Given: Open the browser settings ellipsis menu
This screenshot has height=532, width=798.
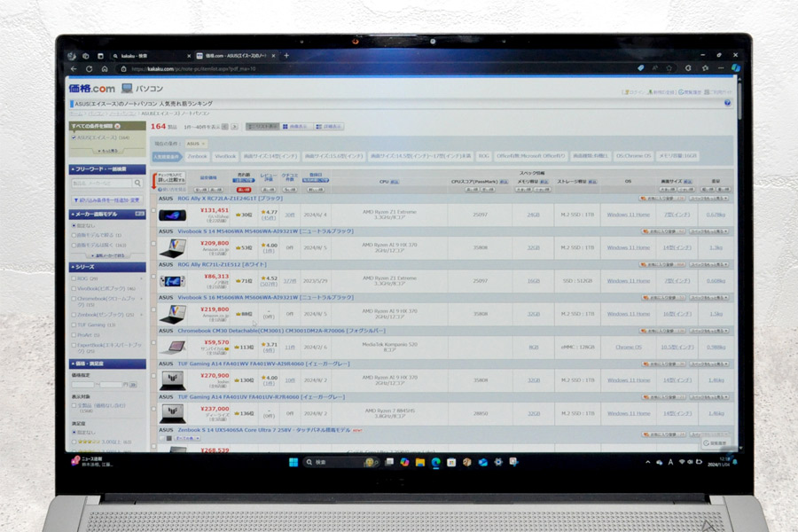Looking at the screenshot, I should 721,67.
